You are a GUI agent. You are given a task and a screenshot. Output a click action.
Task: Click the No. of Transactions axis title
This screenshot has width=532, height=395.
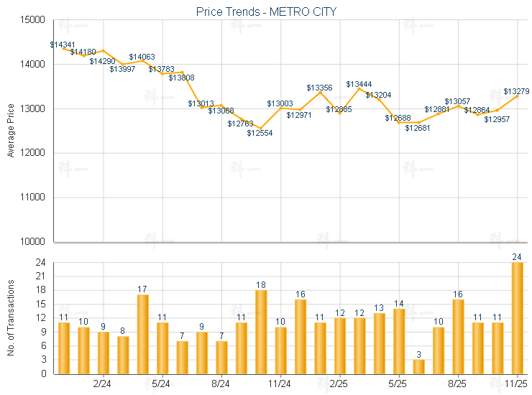click(x=10, y=316)
